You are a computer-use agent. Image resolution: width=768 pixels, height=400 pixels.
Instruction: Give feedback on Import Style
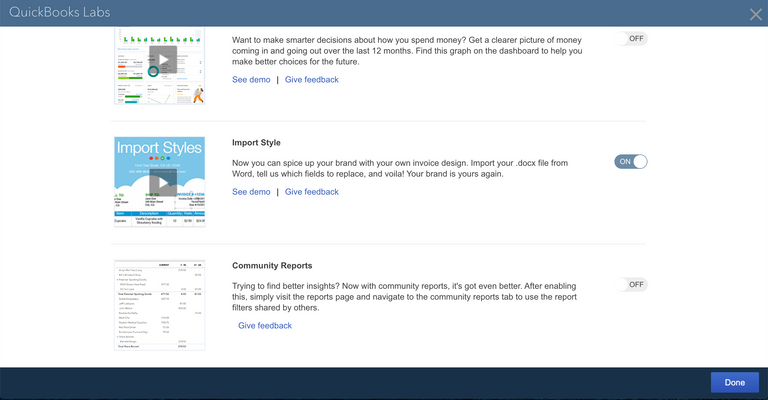tap(311, 191)
